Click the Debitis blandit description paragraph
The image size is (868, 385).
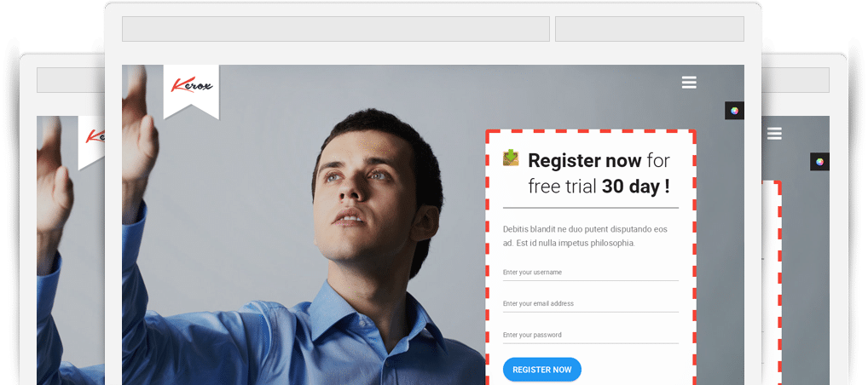click(585, 236)
